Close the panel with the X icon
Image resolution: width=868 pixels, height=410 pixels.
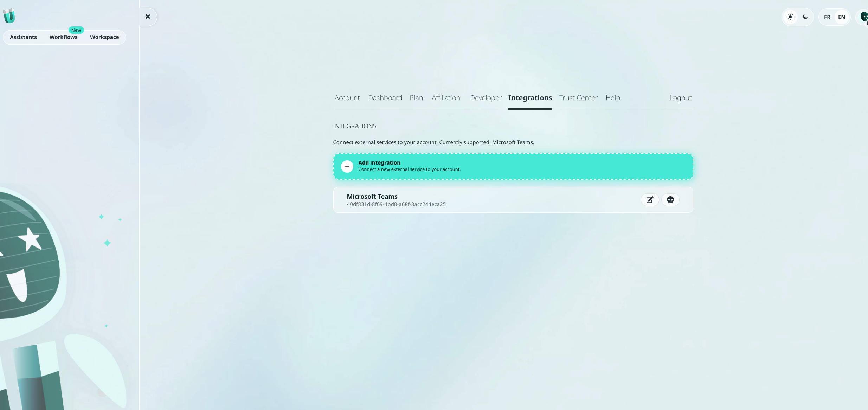(148, 17)
